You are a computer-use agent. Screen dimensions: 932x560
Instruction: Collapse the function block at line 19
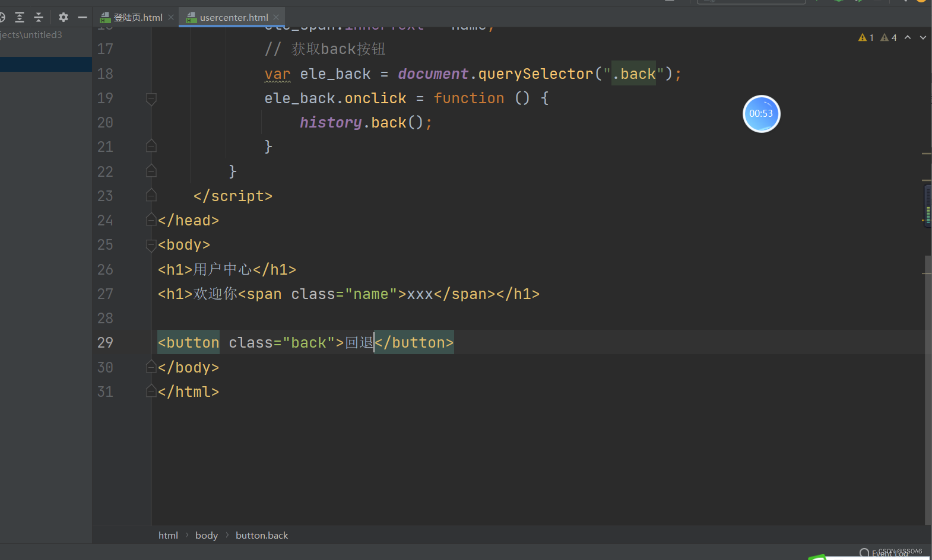coord(151,98)
